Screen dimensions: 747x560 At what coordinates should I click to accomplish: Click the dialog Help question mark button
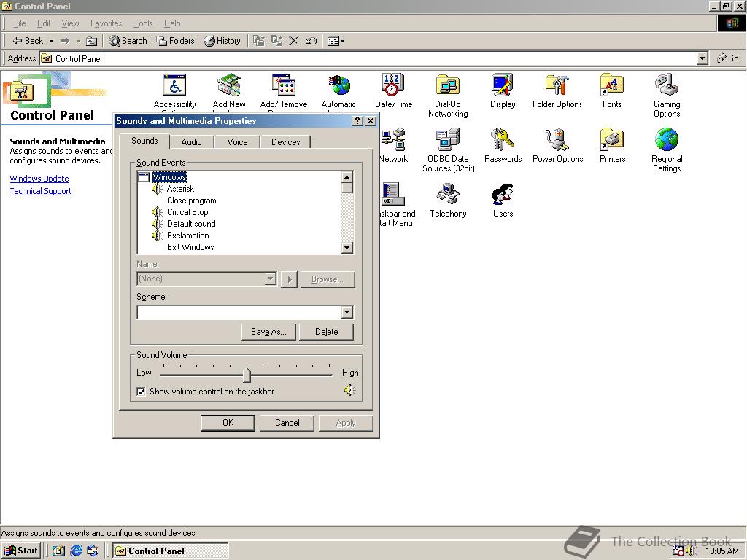click(x=357, y=121)
